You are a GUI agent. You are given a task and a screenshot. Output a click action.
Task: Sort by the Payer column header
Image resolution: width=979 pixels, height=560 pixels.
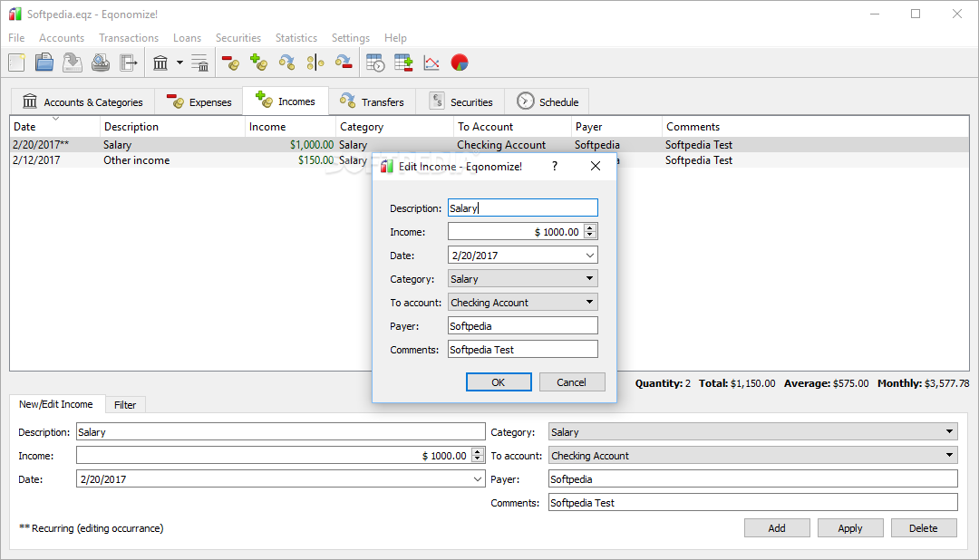coord(617,127)
